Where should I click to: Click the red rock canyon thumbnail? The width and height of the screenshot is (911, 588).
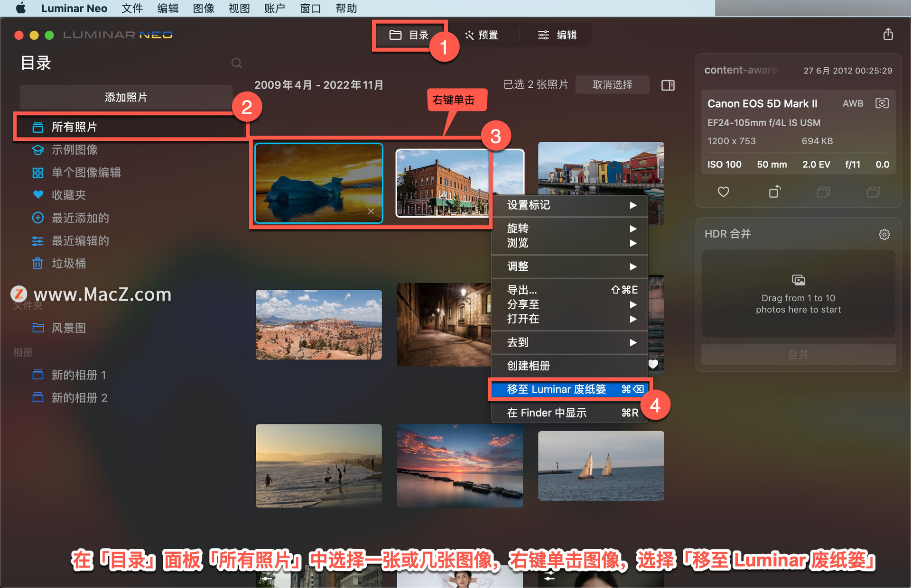[319, 325]
